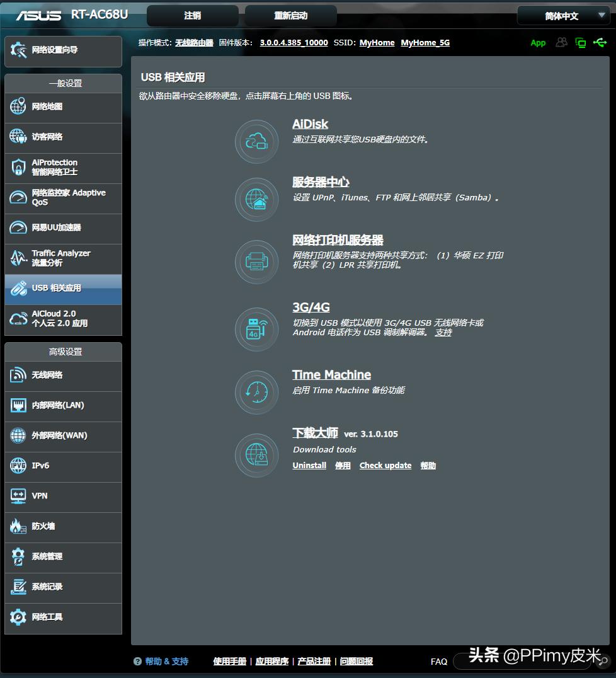Image resolution: width=616 pixels, height=678 pixels.
Task: Open the networked clients status icon
Action: click(x=580, y=42)
